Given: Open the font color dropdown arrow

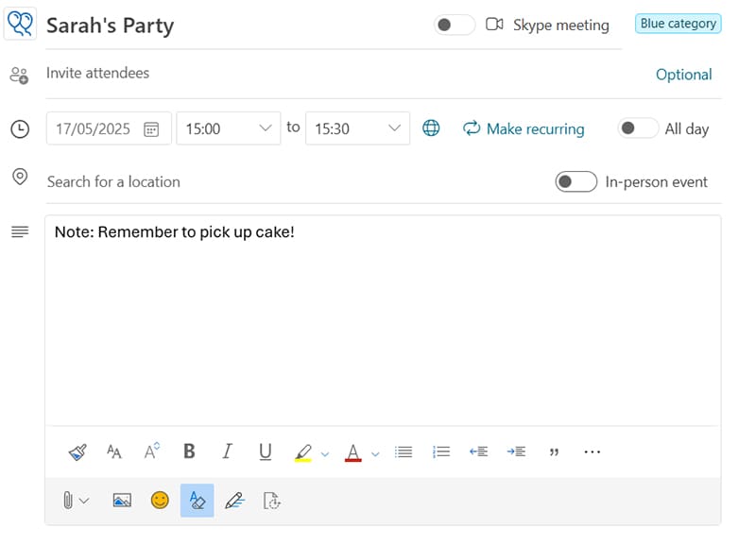Looking at the screenshot, I should point(375,453).
